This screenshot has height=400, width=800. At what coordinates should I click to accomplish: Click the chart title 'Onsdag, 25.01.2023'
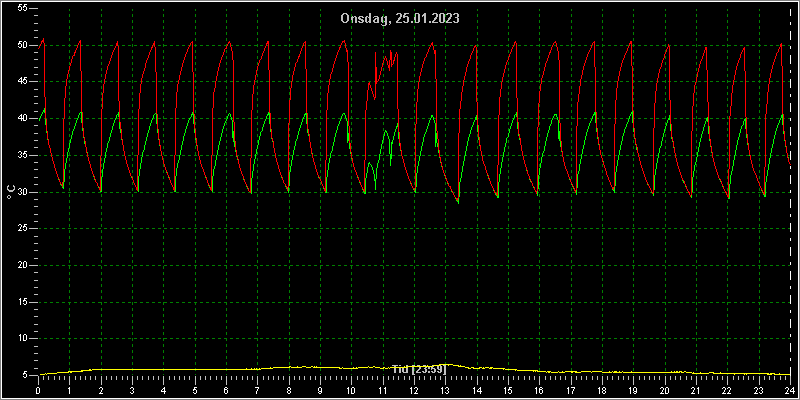[400, 18]
